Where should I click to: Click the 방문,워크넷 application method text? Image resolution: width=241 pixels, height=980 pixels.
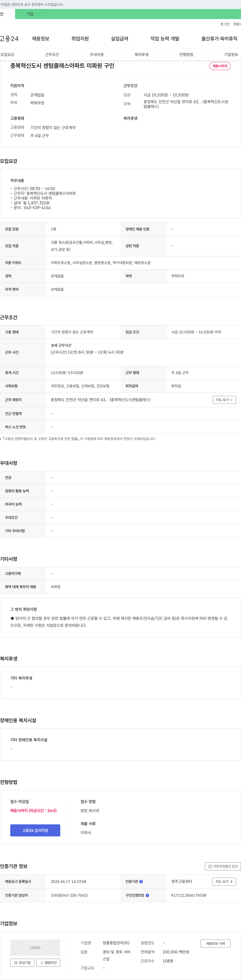click(90, 810)
